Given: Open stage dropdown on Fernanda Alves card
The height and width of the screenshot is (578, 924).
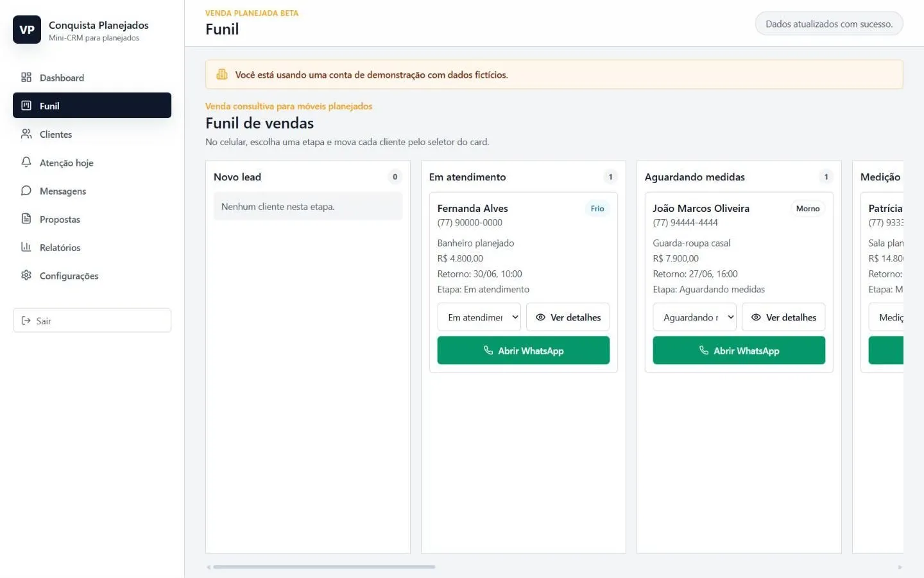Looking at the screenshot, I should pos(479,317).
